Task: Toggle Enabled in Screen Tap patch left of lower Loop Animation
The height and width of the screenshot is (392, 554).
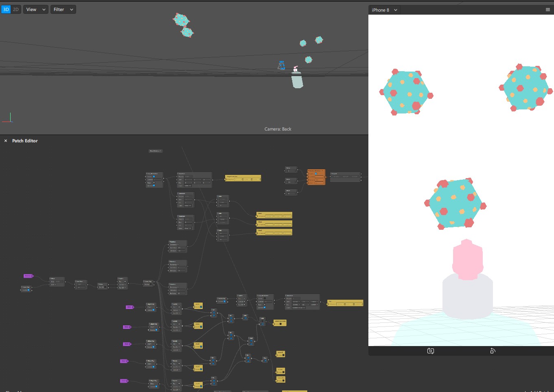Action: tap(225, 301)
